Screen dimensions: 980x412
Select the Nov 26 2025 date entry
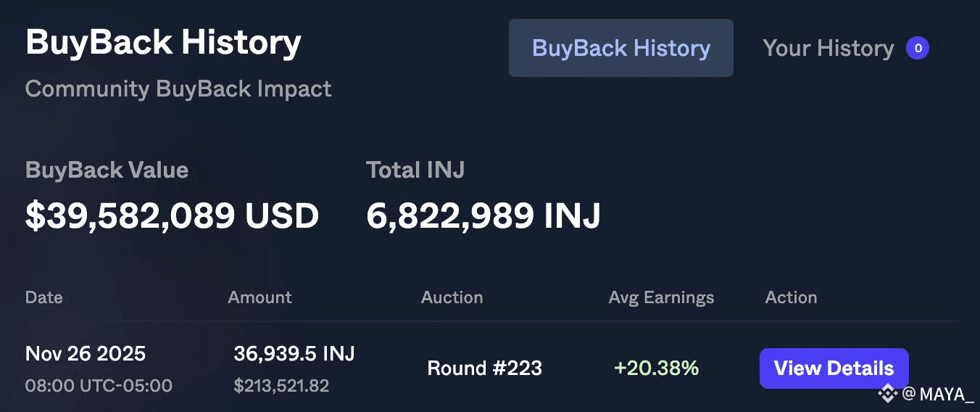click(x=86, y=353)
